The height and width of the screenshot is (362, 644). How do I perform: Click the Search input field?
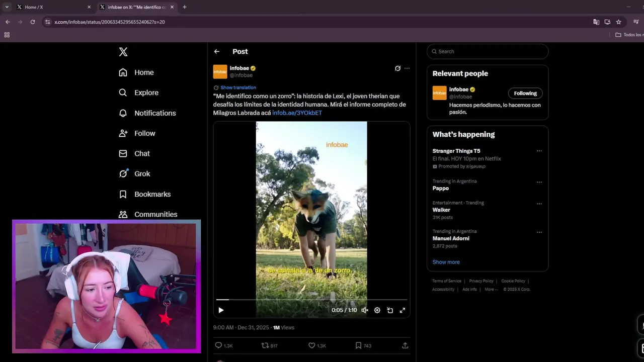coord(488,51)
